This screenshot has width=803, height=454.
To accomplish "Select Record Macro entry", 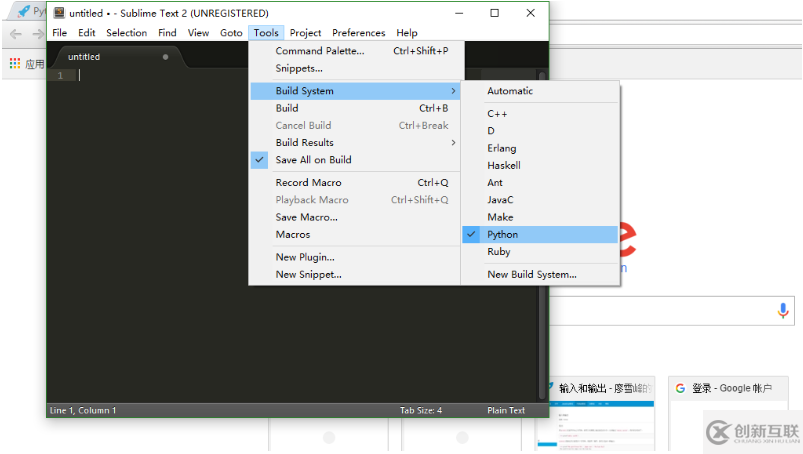I will 355,182.
